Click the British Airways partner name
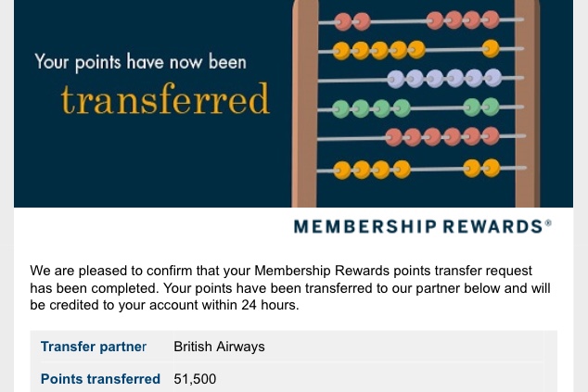 219,347
